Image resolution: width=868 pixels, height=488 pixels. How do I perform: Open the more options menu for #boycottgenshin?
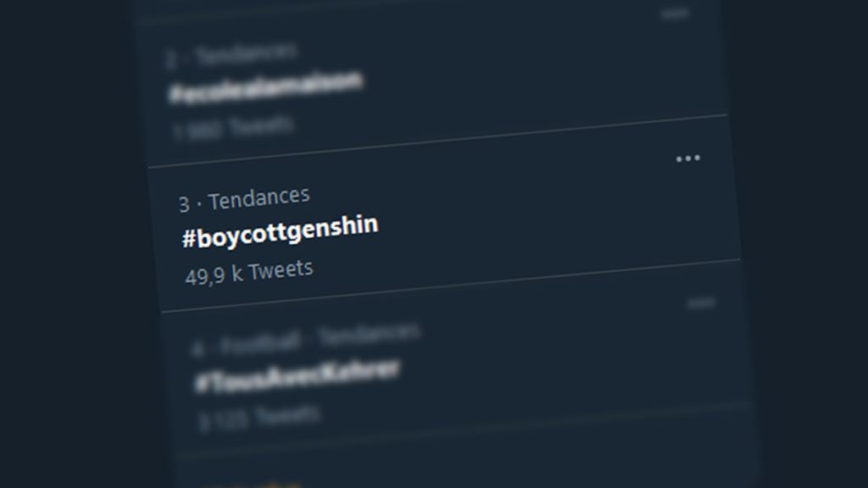pyautogui.click(x=687, y=158)
